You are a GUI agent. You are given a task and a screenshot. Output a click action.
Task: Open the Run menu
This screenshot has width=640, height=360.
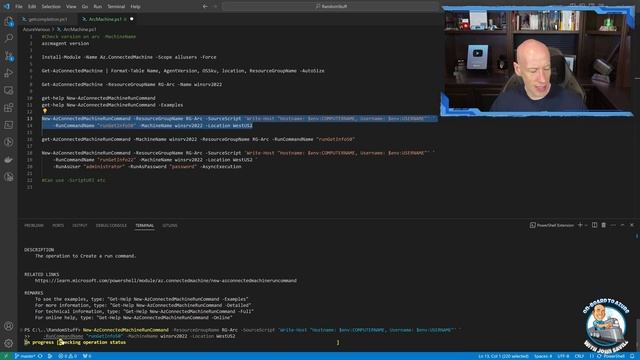(x=98, y=7)
